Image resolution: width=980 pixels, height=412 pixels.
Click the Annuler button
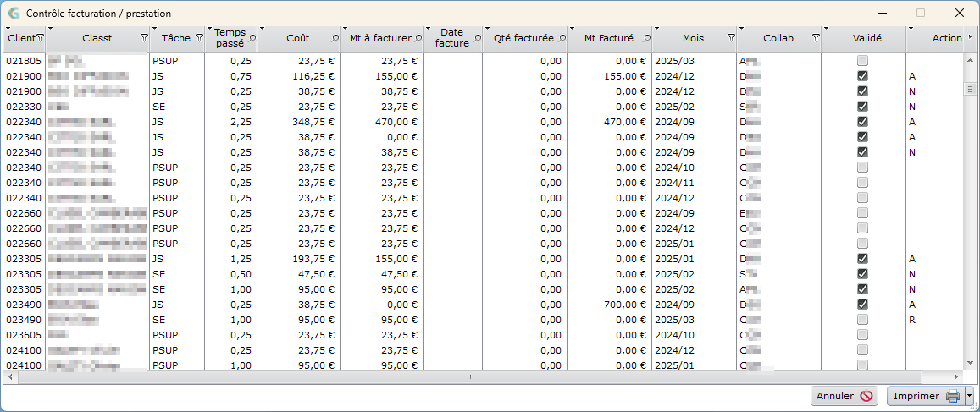[844, 396]
